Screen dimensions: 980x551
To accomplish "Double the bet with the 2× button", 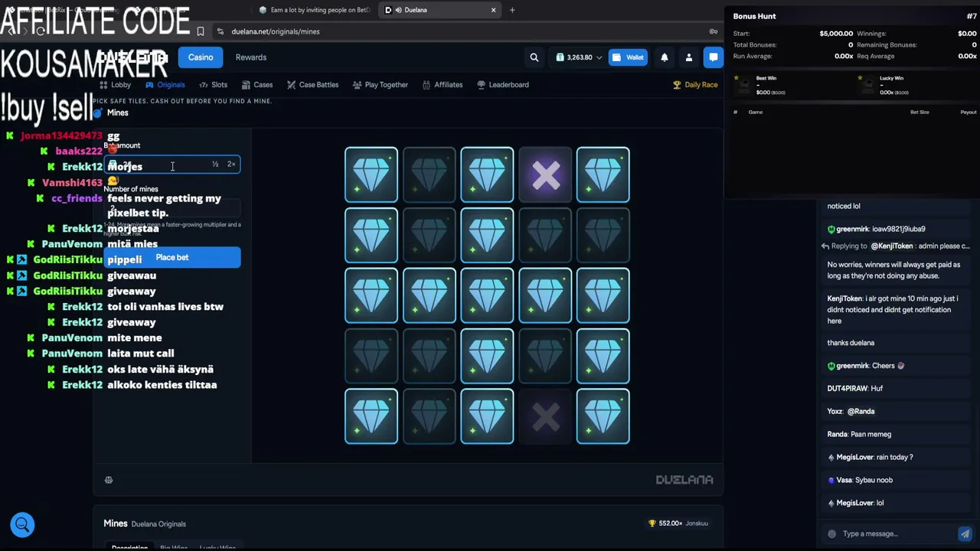I will click(x=231, y=165).
